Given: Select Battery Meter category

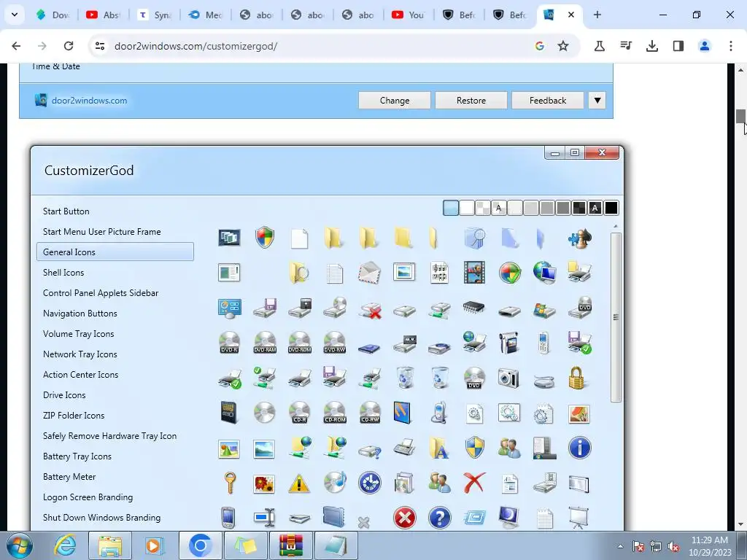Looking at the screenshot, I should click(69, 477).
